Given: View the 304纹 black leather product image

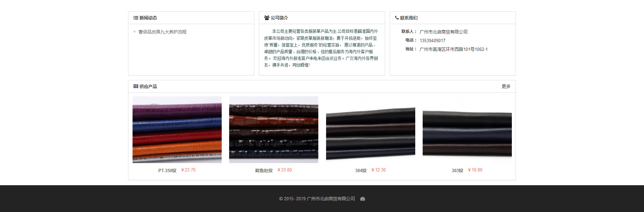Looking at the screenshot, I should click(370, 130).
